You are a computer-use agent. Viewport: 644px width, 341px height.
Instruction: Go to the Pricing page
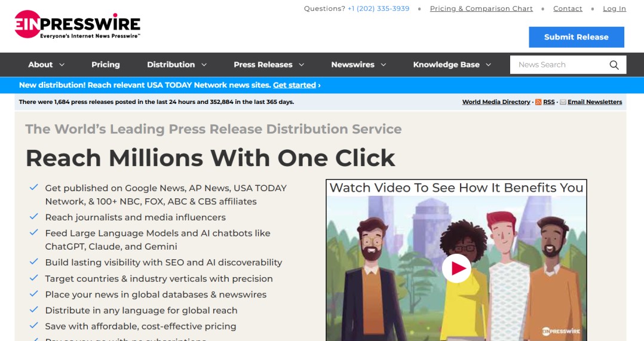click(106, 64)
